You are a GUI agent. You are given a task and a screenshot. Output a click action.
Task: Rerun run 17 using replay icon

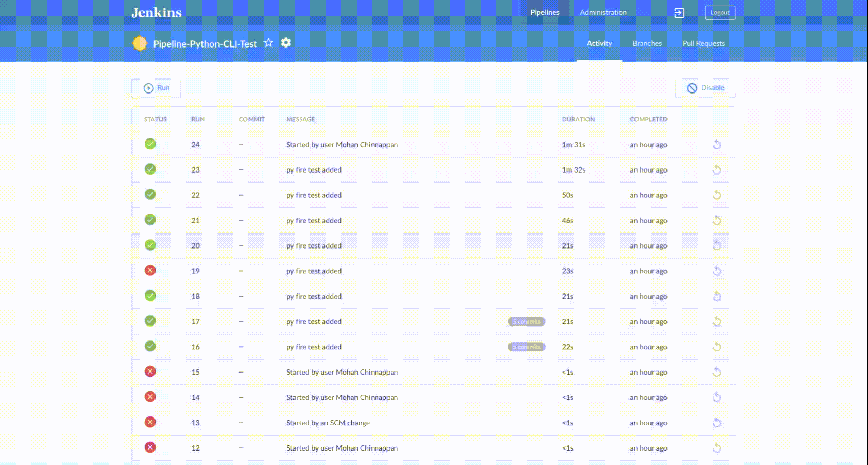[717, 321]
